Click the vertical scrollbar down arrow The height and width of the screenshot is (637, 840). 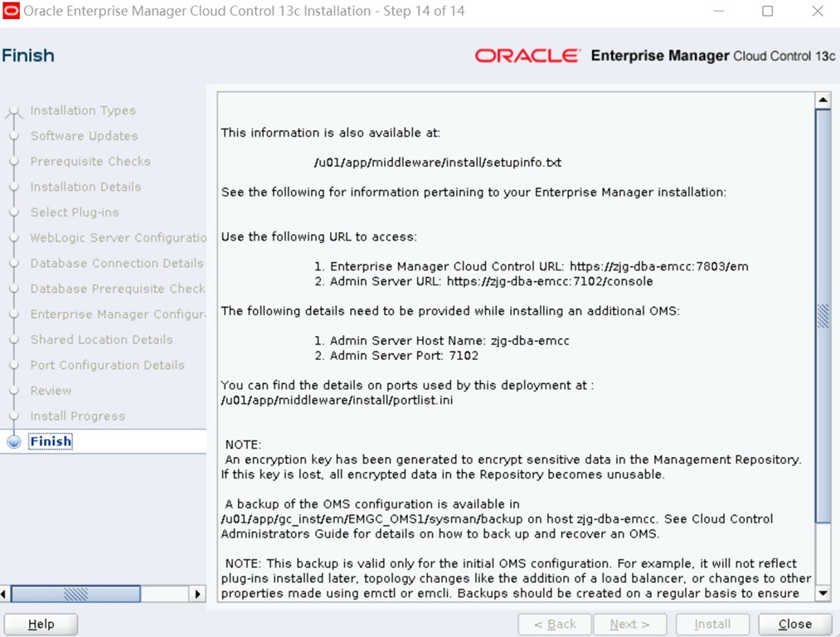point(823,593)
